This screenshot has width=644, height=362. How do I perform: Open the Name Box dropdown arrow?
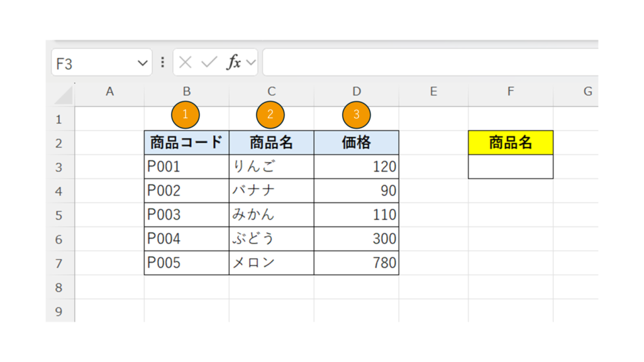142,63
